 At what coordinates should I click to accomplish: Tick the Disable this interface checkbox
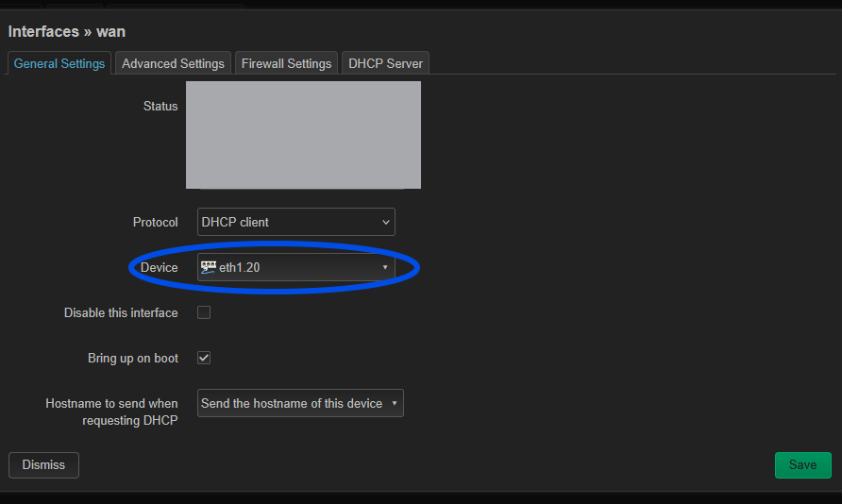click(x=204, y=312)
